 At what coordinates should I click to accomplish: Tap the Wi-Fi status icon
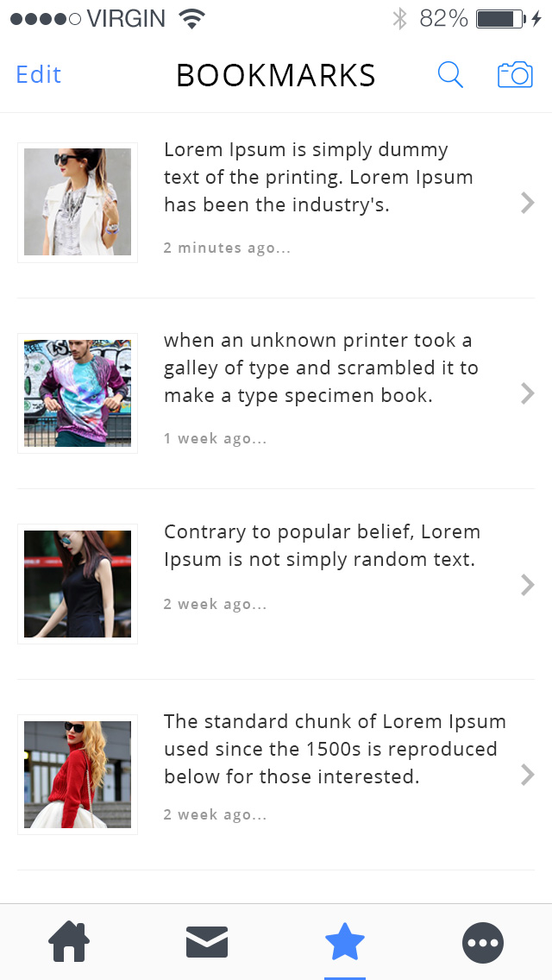[192, 19]
